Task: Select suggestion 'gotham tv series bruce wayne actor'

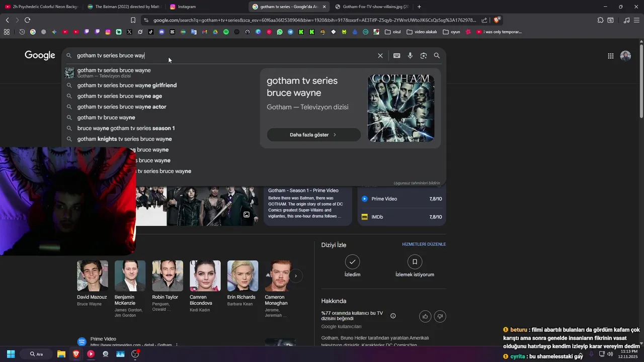Action: pos(122,107)
